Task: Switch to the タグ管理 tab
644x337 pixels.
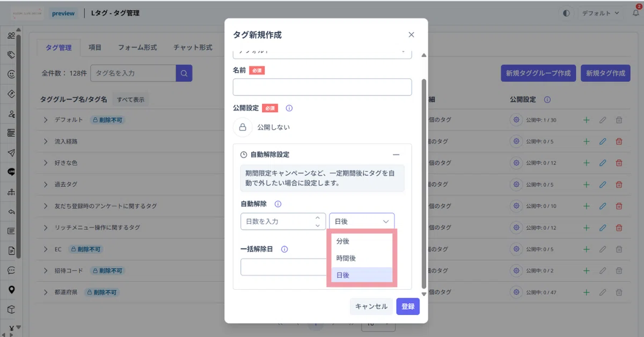Action: 58,47
